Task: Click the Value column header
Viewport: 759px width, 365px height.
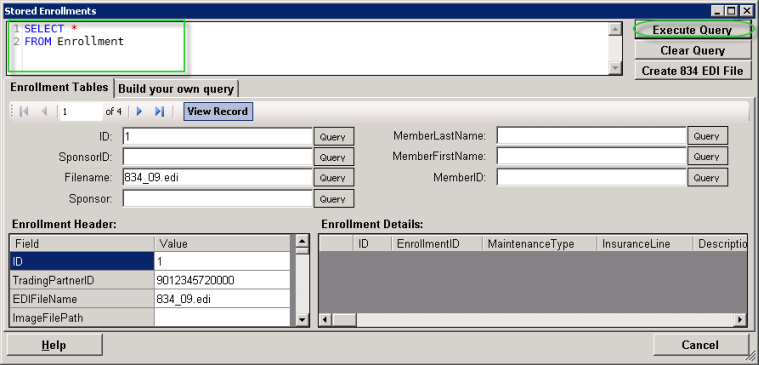Action: coord(222,243)
